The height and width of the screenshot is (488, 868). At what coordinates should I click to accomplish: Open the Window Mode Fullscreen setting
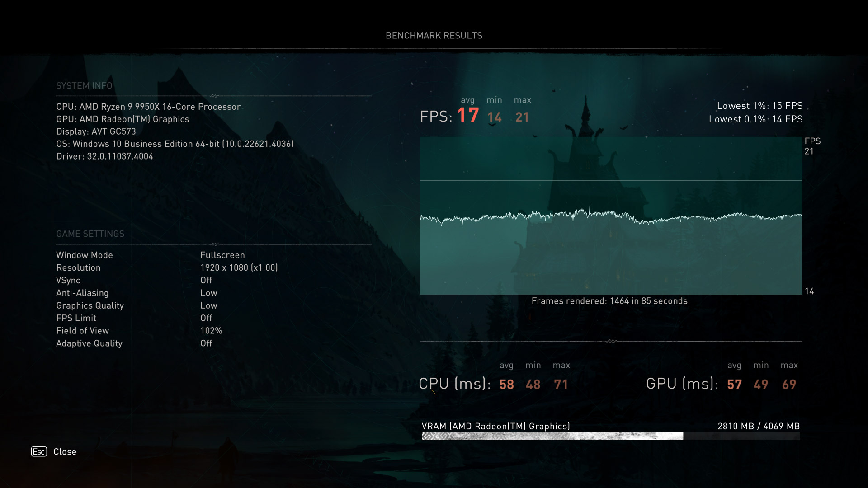click(x=222, y=255)
